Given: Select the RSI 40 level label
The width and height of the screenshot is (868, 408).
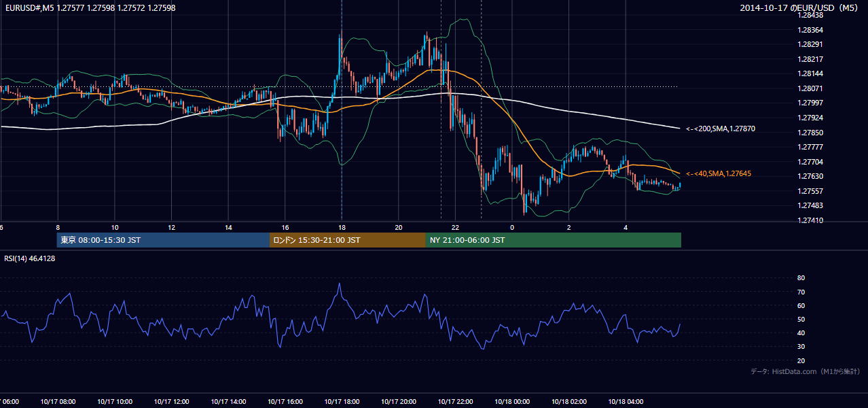Looking at the screenshot, I should (x=801, y=333).
